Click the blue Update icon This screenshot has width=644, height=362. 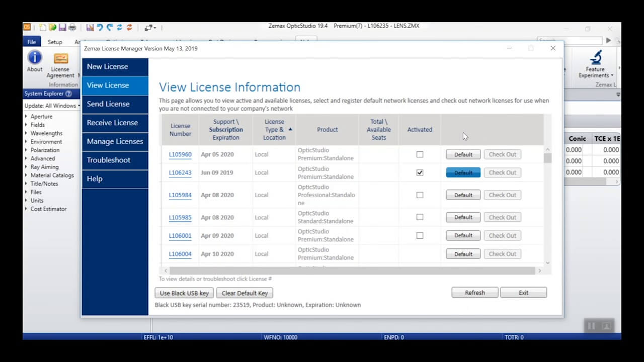click(120, 27)
